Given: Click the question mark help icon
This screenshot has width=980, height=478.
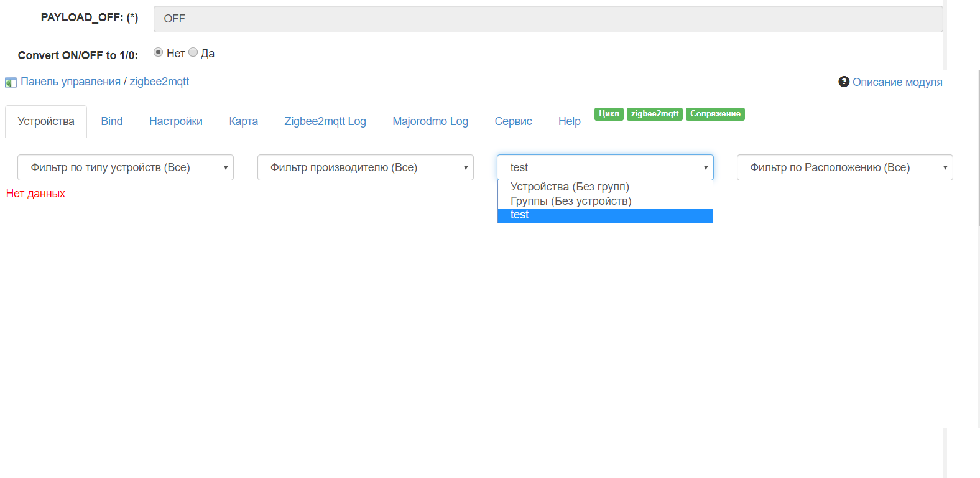Looking at the screenshot, I should pyautogui.click(x=844, y=82).
